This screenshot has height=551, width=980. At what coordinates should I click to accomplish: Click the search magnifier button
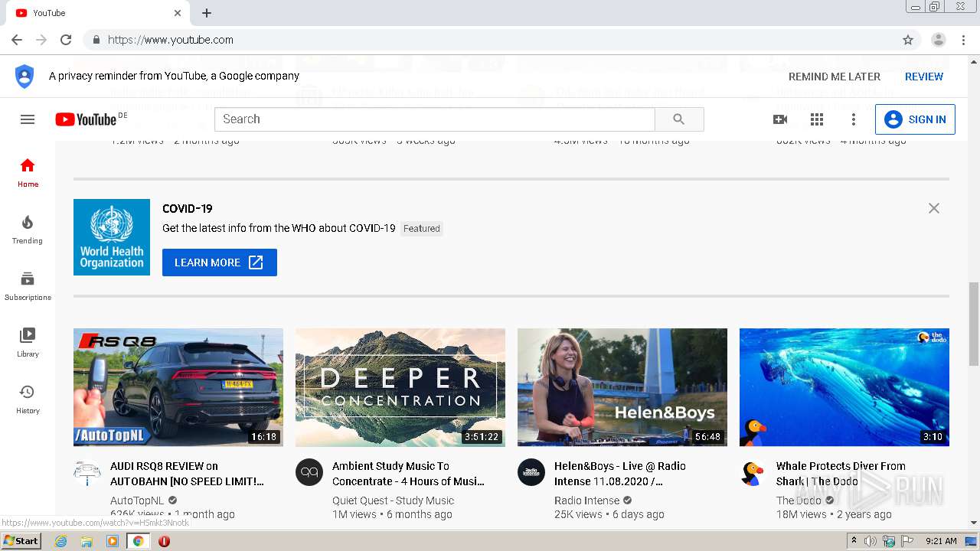click(x=679, y=119)
